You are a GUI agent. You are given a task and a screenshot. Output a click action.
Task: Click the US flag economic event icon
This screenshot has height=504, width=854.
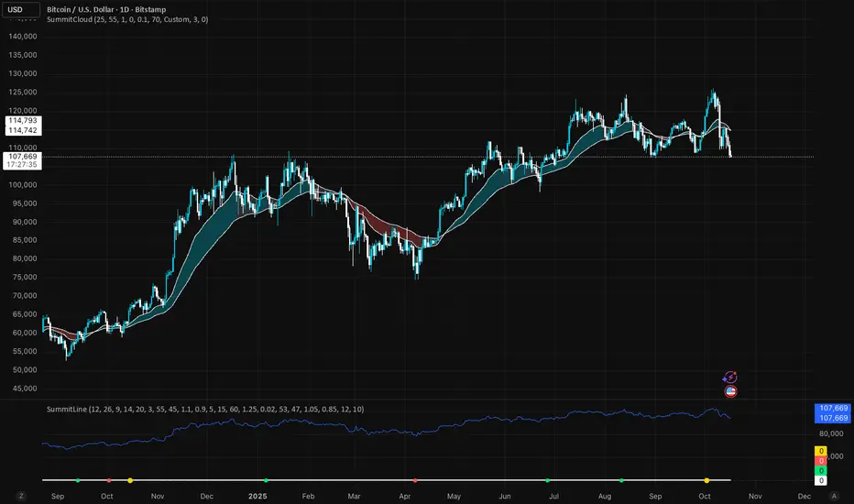point(731,391)
